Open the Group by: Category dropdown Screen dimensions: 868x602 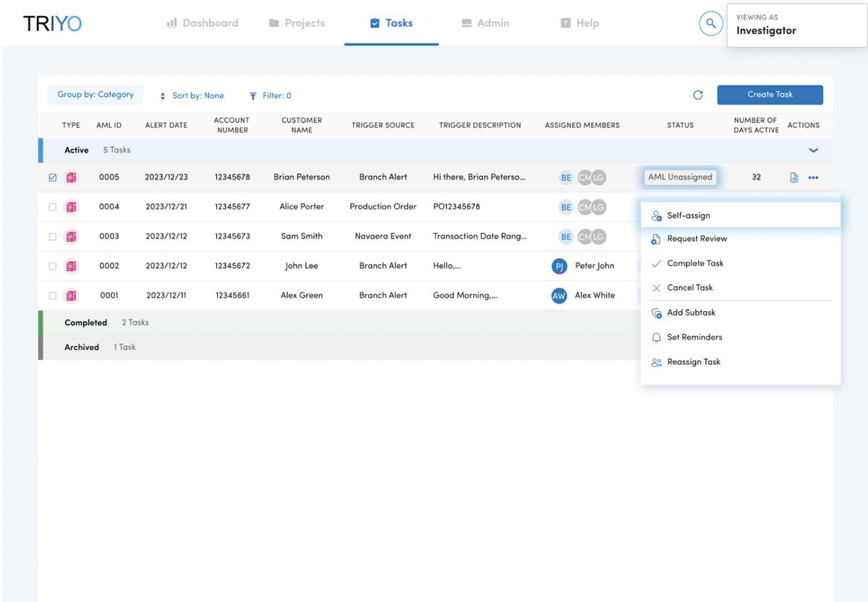click(95, 95)
